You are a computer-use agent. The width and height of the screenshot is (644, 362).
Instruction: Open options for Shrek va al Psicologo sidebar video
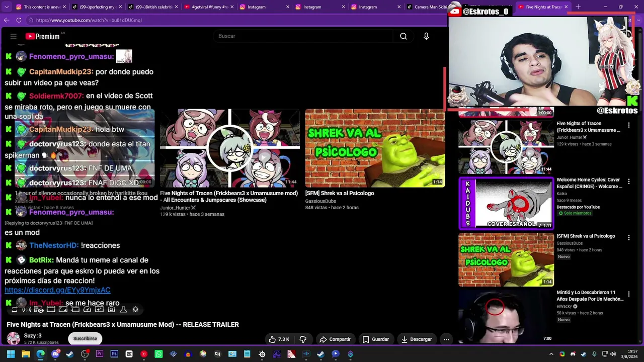[628, 237]
